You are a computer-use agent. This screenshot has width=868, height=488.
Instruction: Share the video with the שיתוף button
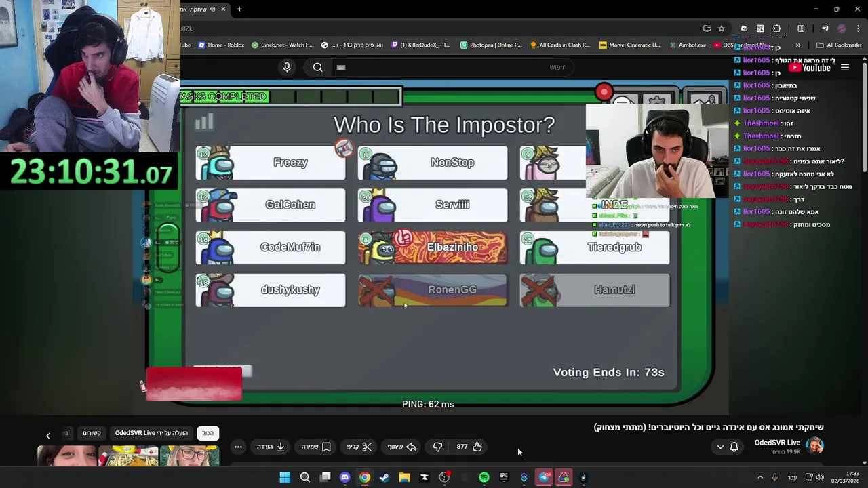click(x=401, y=447)
